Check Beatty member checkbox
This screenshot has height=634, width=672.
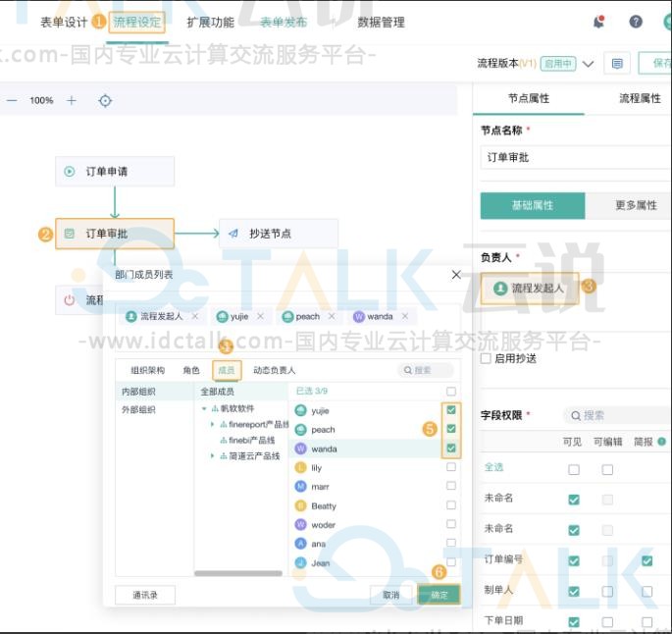click(x=451, y=505)
